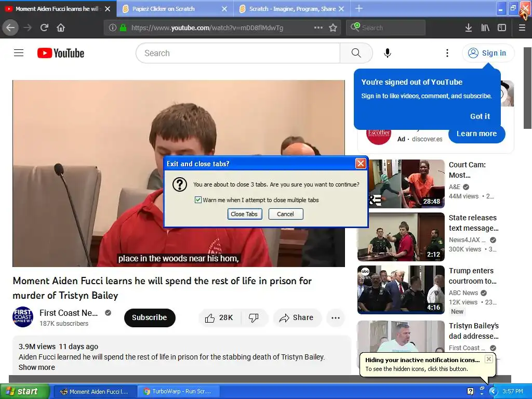Open YouTube settings three-dot menu

click(447, 53)
